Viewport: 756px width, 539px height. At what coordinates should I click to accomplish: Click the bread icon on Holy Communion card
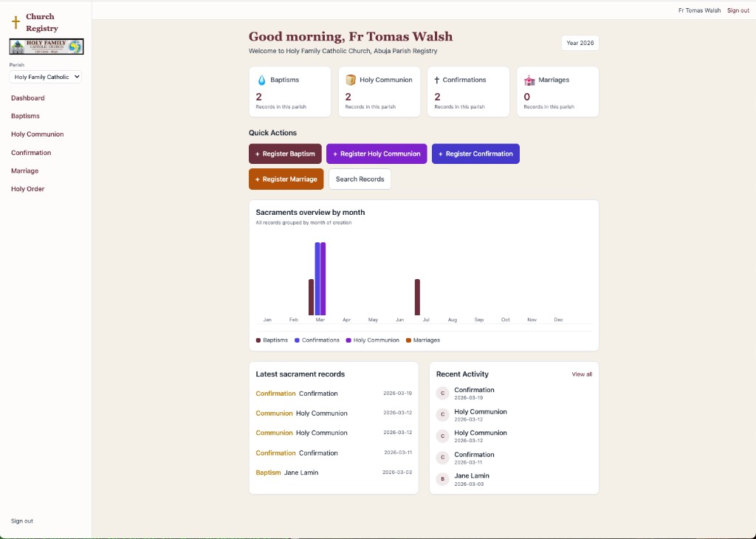pyautogui.click(x=351, y=79)
